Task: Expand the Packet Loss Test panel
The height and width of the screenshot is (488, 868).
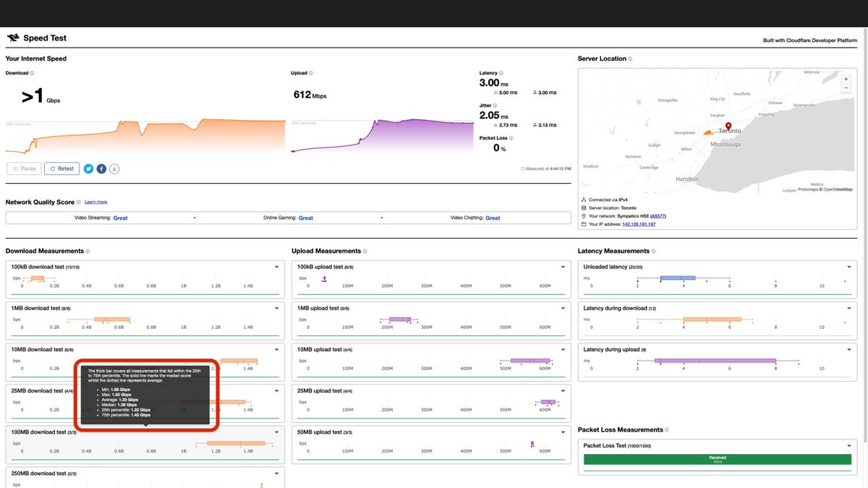Action: (849, 445)
